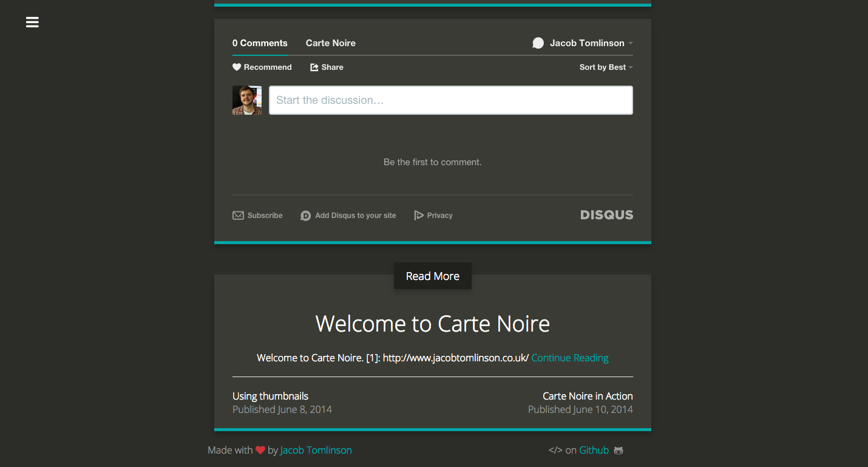Click the Privacy icon
This screenshot has width=868, height=467.
tap(419, 216)
